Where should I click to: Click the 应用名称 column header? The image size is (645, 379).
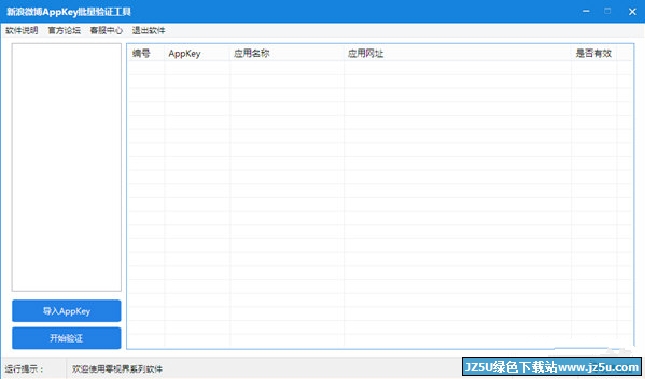[x=287, y=53]
